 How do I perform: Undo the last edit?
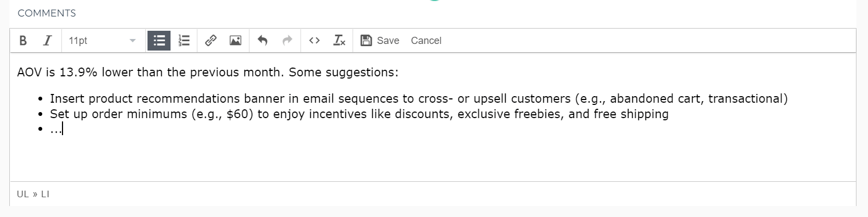pos(262,41)
